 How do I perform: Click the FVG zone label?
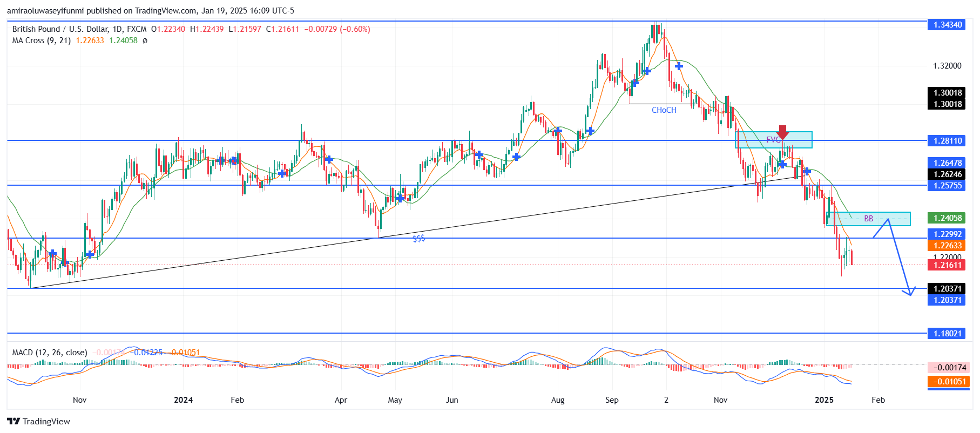[773, 140]
